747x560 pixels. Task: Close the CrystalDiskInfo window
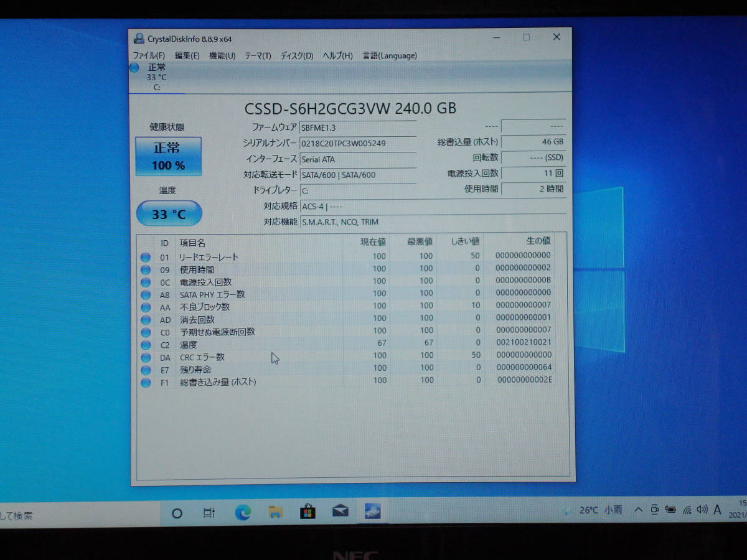pos(557,37)
